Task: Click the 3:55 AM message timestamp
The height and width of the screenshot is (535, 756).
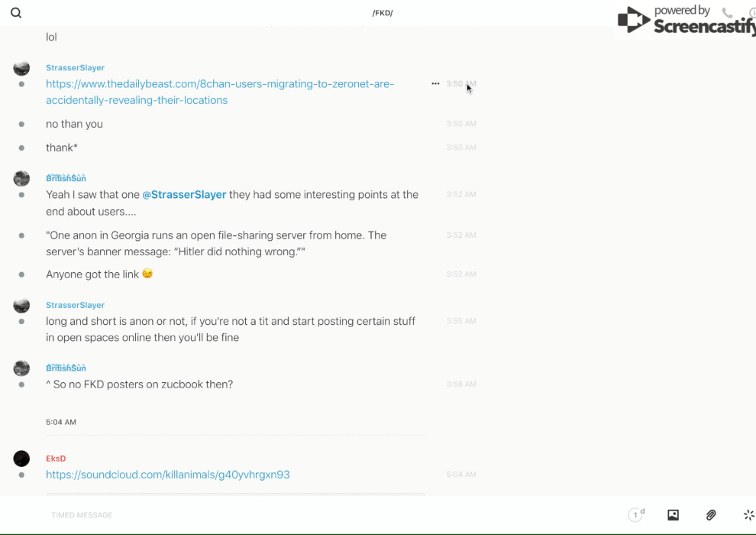Action: 461,322
